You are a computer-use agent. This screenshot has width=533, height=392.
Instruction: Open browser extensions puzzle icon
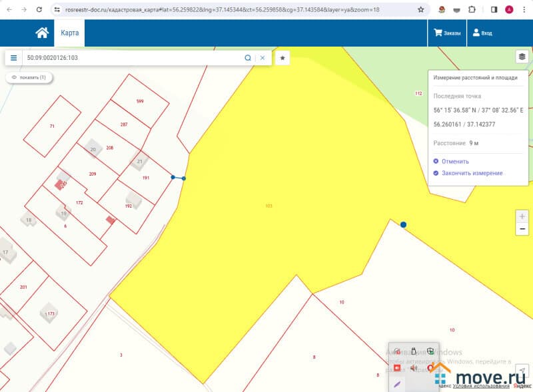click(x=472, y=10)
